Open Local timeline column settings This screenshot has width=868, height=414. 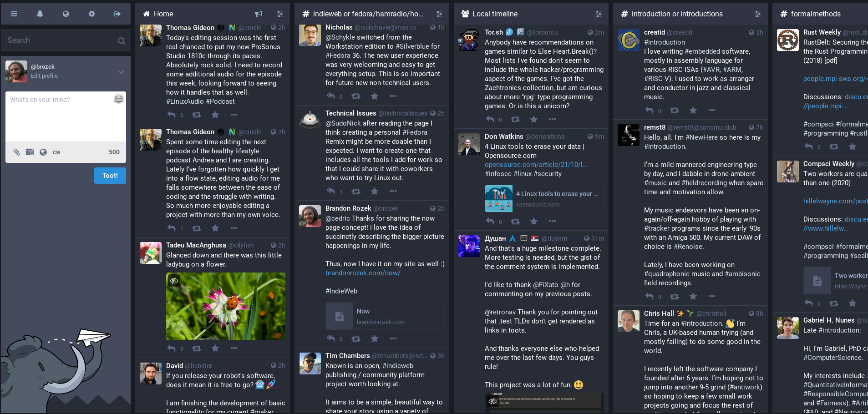(x=599, y=14)
